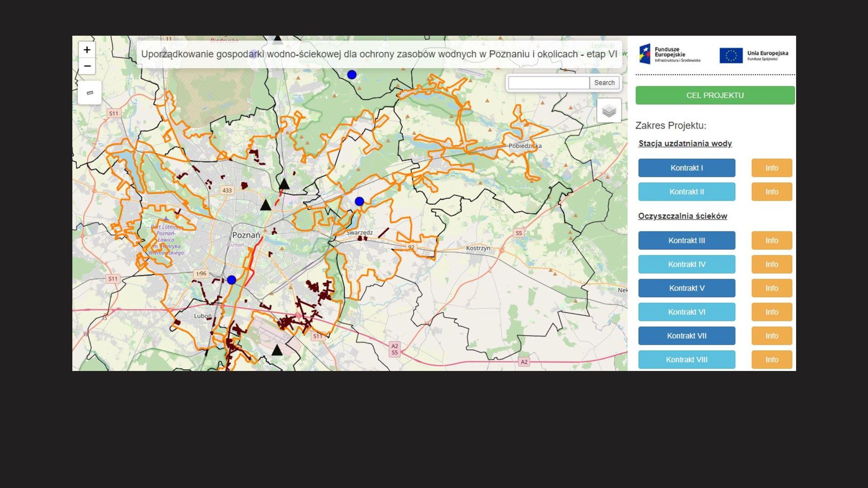Click the Search button

604,83
